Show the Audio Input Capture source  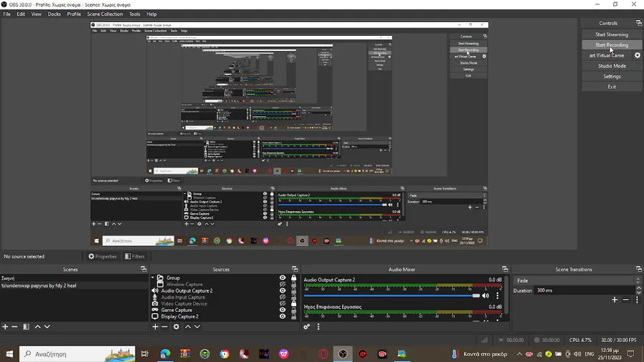point(283,297)
